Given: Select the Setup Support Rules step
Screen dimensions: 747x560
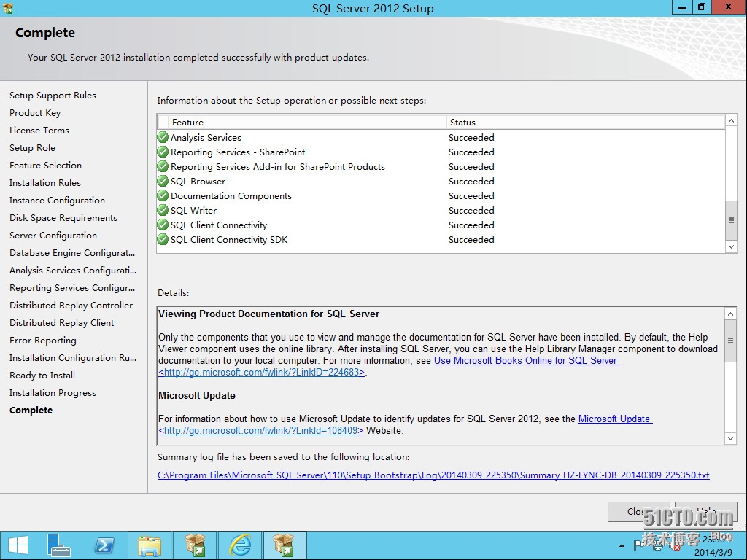Looking at the screenshot, I should point(53,96).
